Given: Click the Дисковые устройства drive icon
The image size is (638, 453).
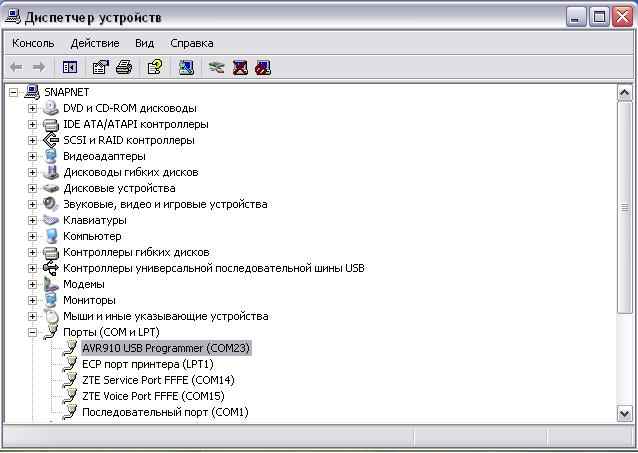Looking at the screenshot, I should (x=50, y=188).
